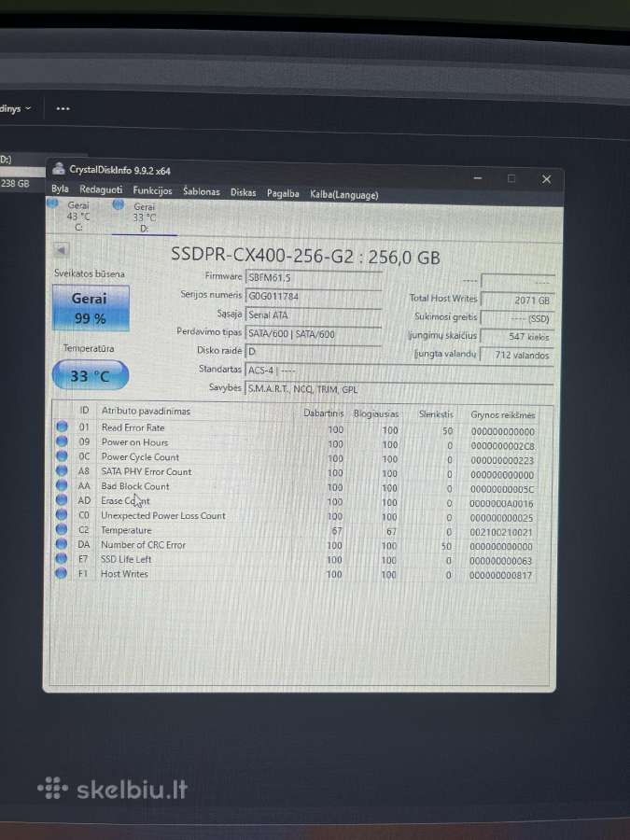
Task: Click the current value 67 for Temperature
Action: [336, 531]
